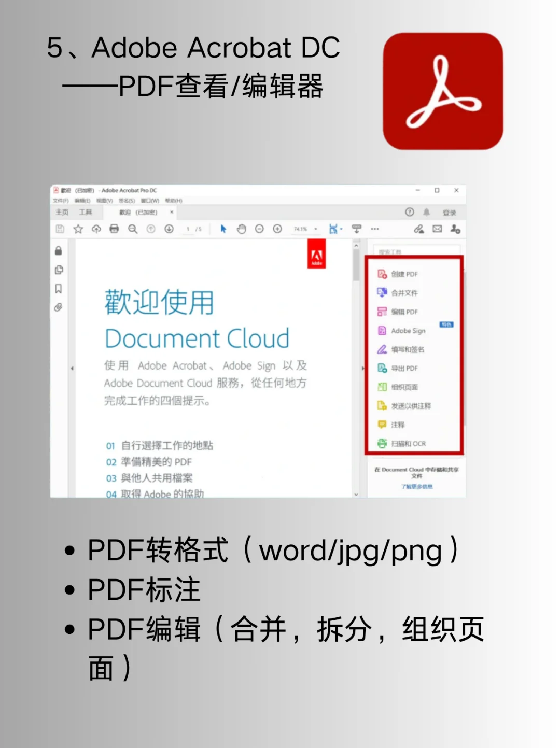The image size is (560, 748).
Task: Click the 搜索工具 search field
Action: pyautogui.click(x=416, y=251)
